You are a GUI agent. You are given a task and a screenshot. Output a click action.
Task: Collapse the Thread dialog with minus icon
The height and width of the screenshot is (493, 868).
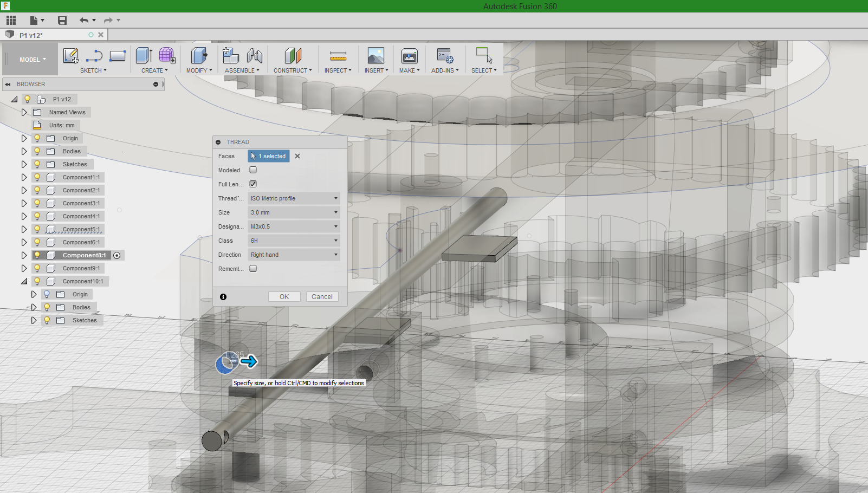click(x=218, y=142)
